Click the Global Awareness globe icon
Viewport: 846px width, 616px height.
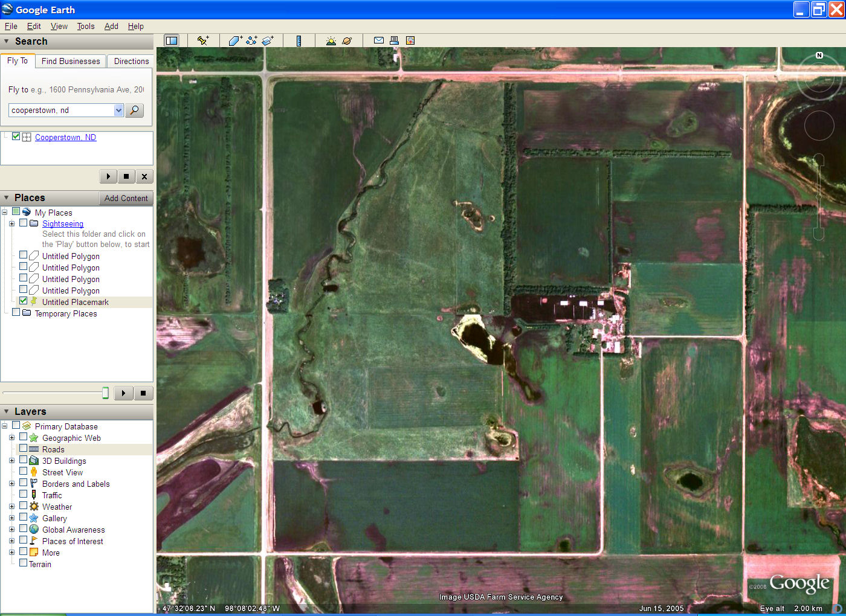click(x=34, y=530)
